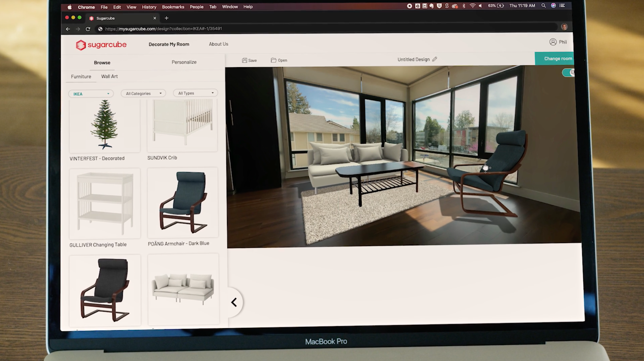Expand the IKEA brand dropdown
This screenshot has width=644, height=361.
pyautogui.click(x=91, y=94)
